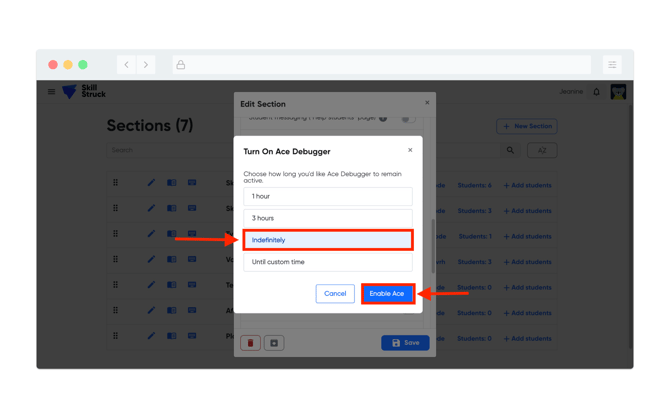
Task: Select the Until custom time option
Action: pyautogui.click(x=327, y=262)
